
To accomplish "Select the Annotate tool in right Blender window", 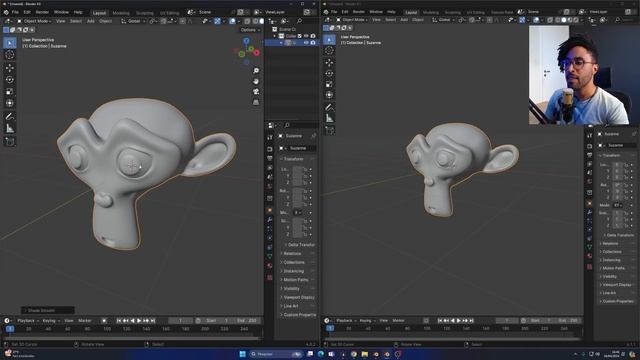I will pos(329,107).
